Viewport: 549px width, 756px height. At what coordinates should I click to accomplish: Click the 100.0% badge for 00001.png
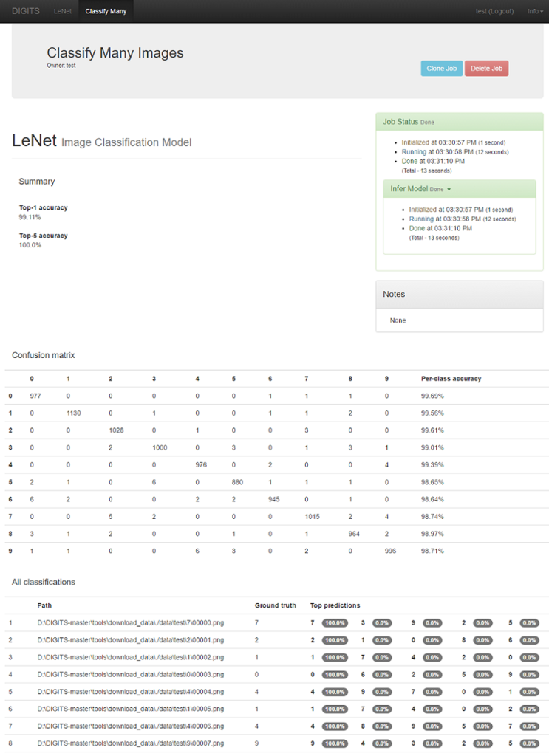click(x=335, y=640)
